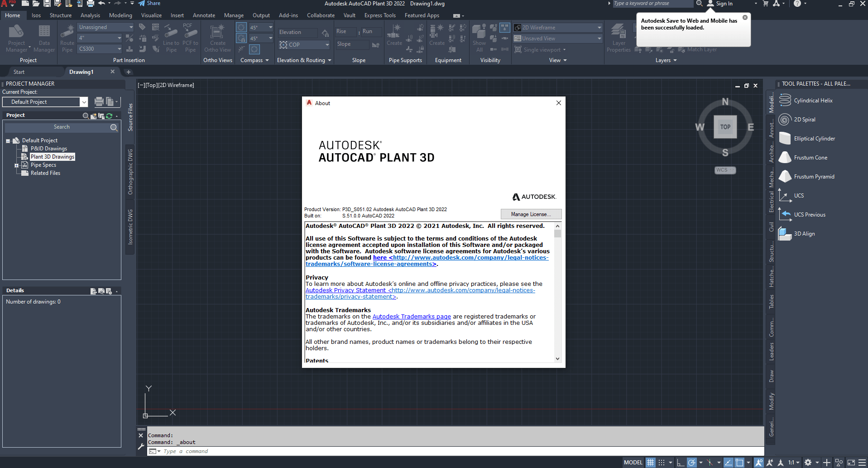The width and height of the screenshot is (868, 468).
Task: Click the TOP face of the ViewCube
Action: [725, 127]
